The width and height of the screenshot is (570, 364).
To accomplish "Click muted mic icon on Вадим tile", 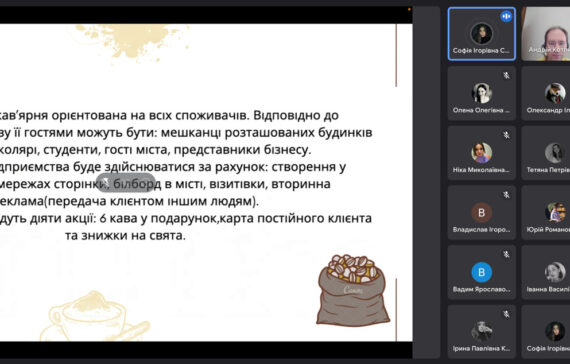I will coord(506,255).
